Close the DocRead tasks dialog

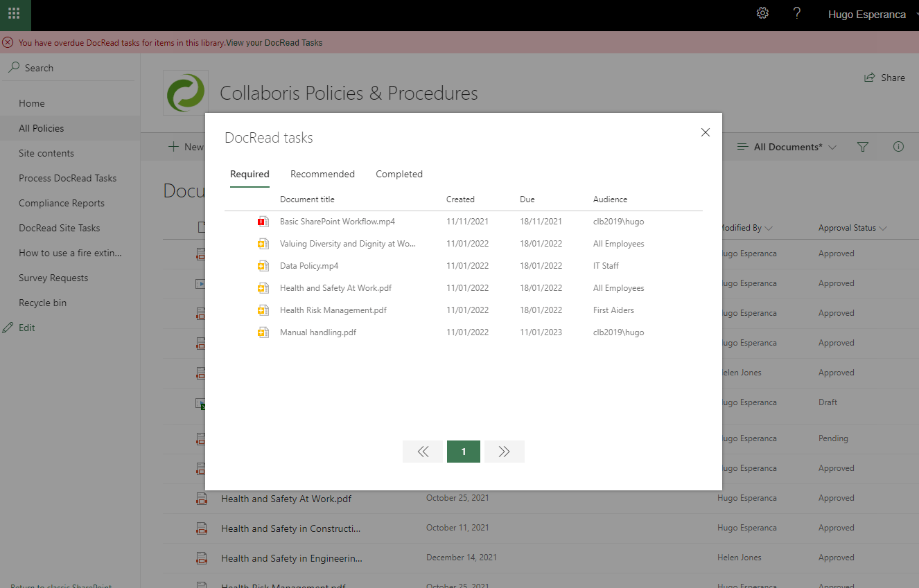tap(706, 132)
